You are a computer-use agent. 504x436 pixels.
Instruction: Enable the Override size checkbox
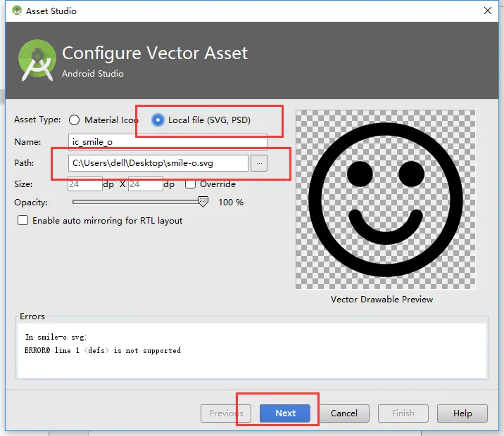coord(190,184)
